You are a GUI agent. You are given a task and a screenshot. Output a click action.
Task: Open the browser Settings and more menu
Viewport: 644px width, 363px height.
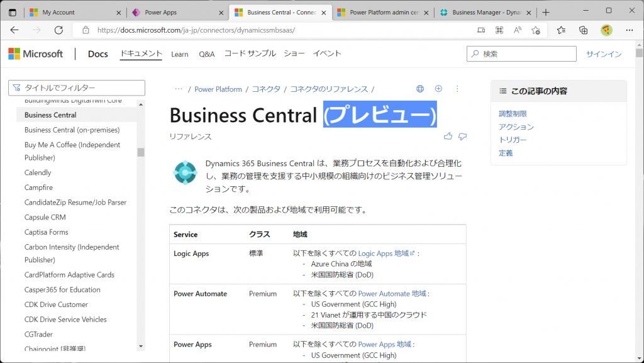(629, 30)
